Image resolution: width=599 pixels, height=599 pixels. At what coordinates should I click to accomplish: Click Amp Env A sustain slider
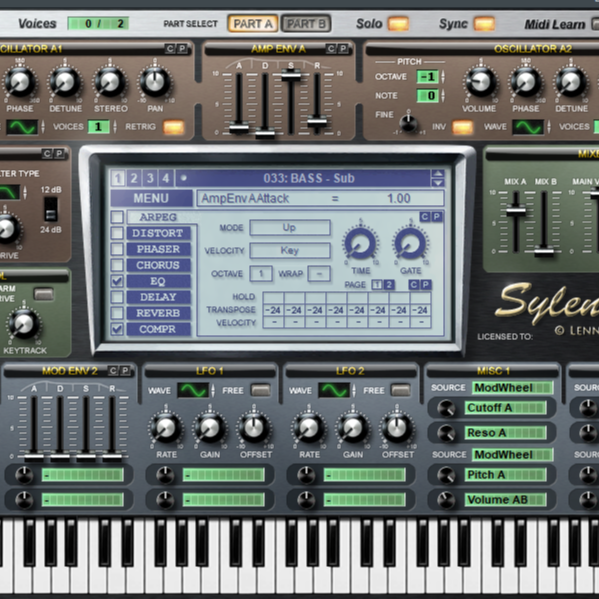(x=291, y=75)
